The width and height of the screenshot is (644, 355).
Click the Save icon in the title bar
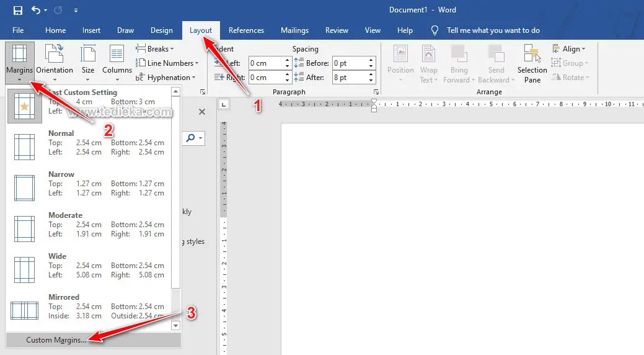coord(17,11)
